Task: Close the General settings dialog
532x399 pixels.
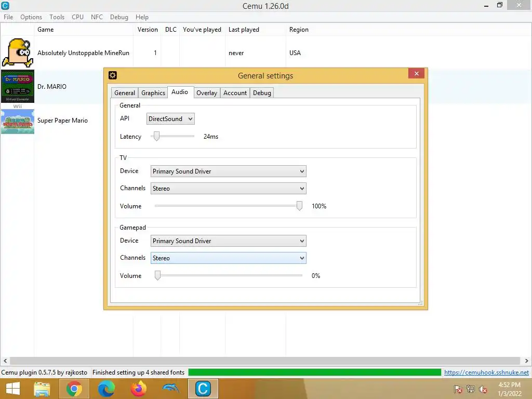Action: 416,74
